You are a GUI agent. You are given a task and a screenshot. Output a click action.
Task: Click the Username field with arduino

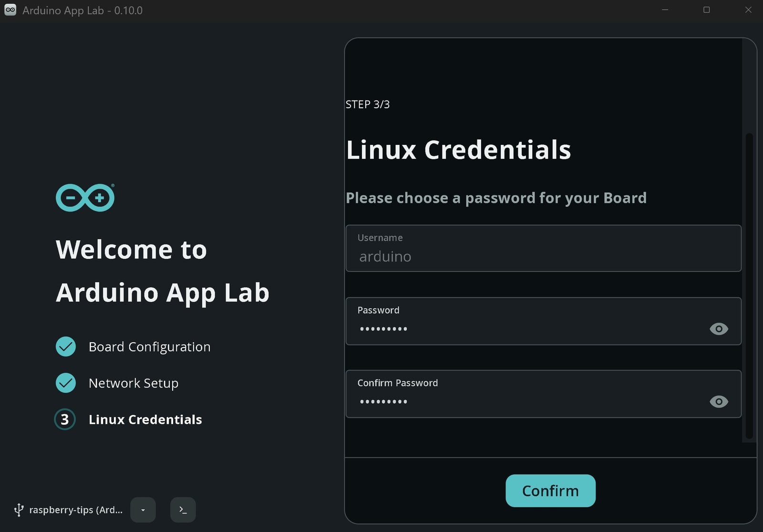(x=544, y=248)
